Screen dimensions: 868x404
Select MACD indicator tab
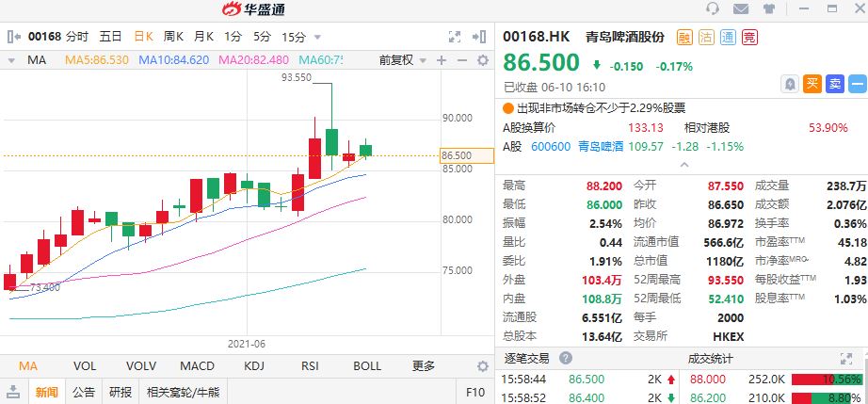197,365
